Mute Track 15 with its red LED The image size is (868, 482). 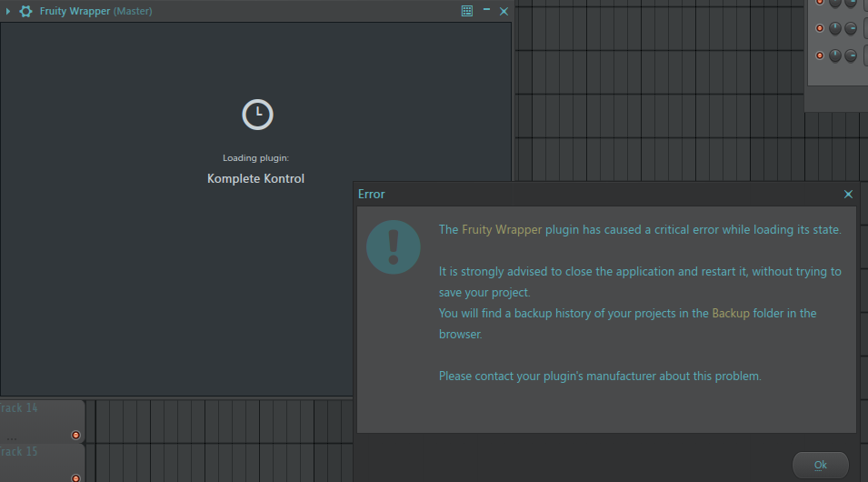coord(75,478)
